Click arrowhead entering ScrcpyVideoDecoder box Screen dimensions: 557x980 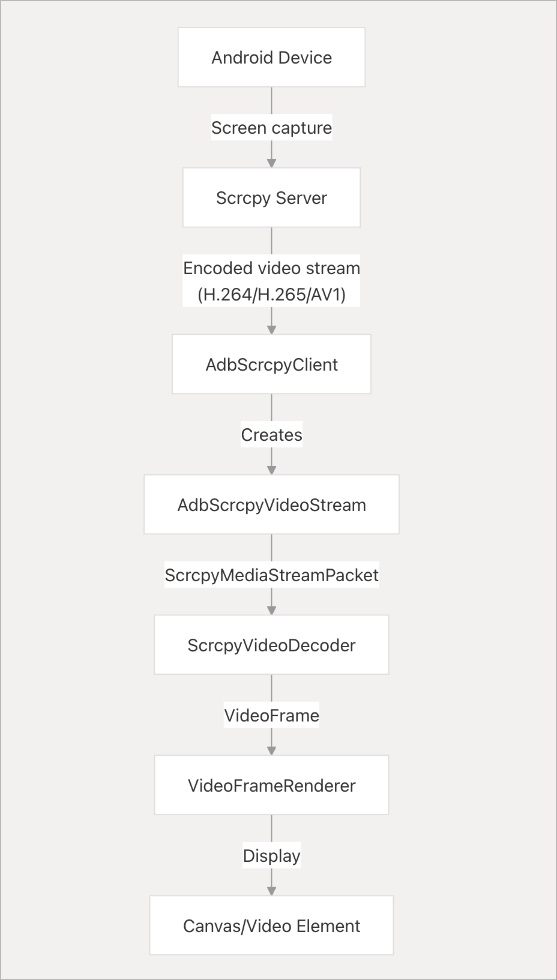pyautogui.click(x=271, y=611)
